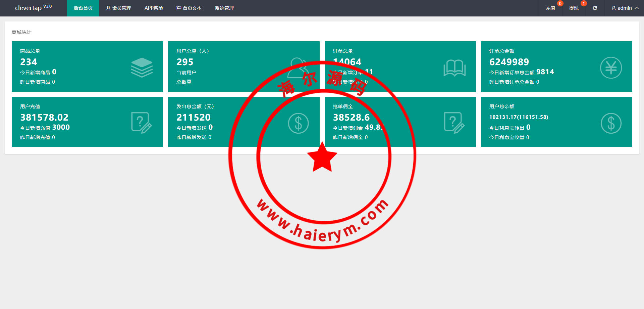Open the APP菜单 menu
The height and width of the screenshot is (309, 644).
tap(154, 8)
